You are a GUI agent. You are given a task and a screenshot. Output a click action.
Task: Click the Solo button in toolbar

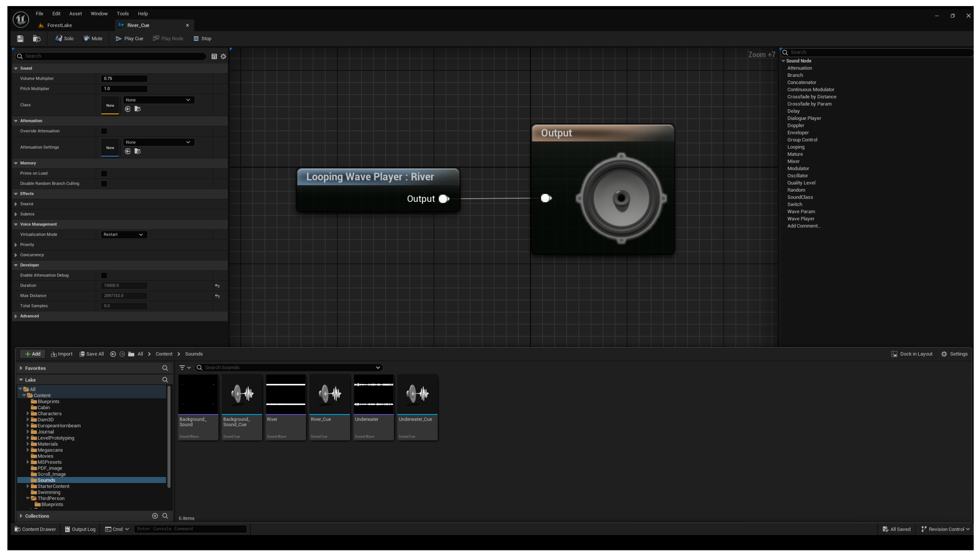(64, 39)
